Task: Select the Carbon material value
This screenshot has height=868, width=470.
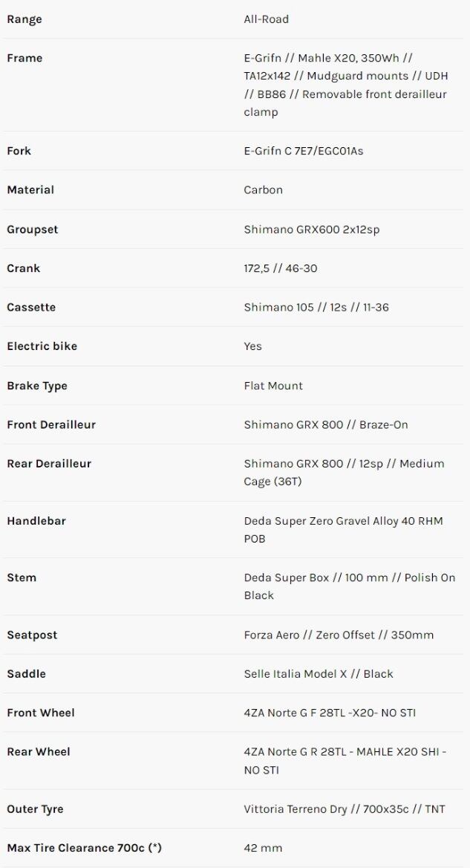Action: click(x=263, y=190)
